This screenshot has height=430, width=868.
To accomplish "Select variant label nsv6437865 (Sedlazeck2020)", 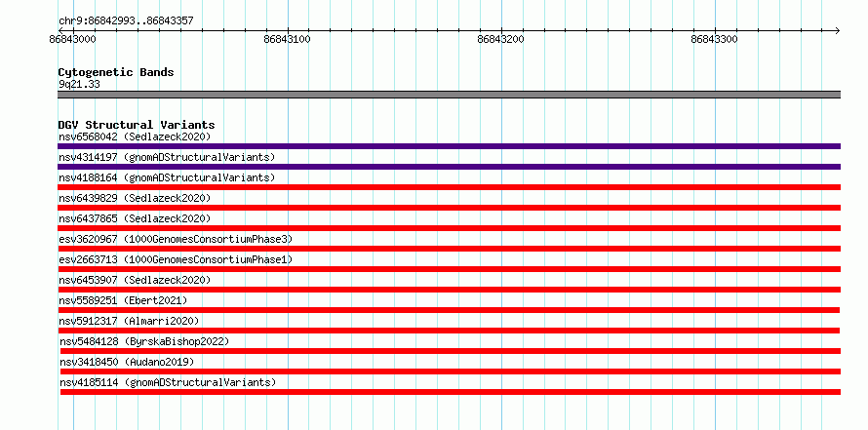I will (135, 218).
